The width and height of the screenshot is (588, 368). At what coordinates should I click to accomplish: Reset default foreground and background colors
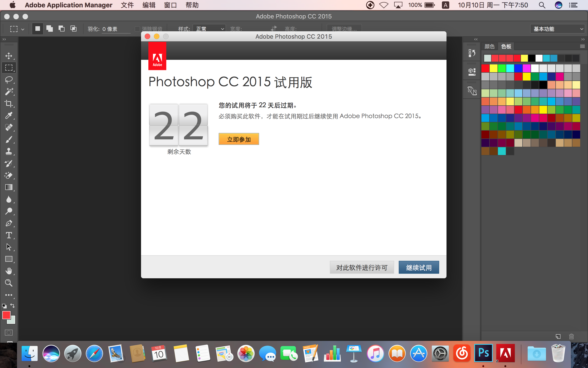click(4, 306)
